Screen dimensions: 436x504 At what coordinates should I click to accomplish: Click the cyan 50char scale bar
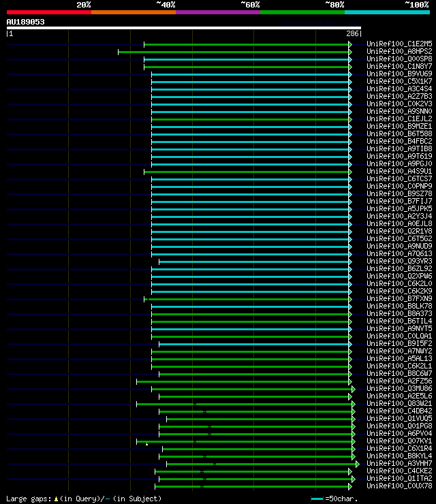pos(317,499)
